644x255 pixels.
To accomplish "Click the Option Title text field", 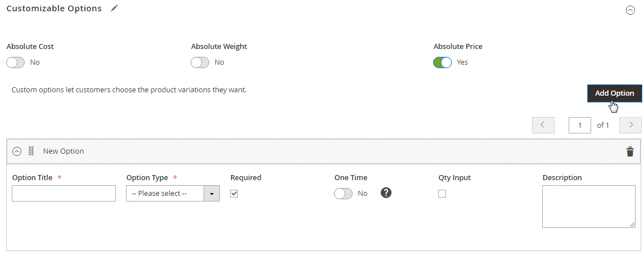I will [x=64, y=194].
